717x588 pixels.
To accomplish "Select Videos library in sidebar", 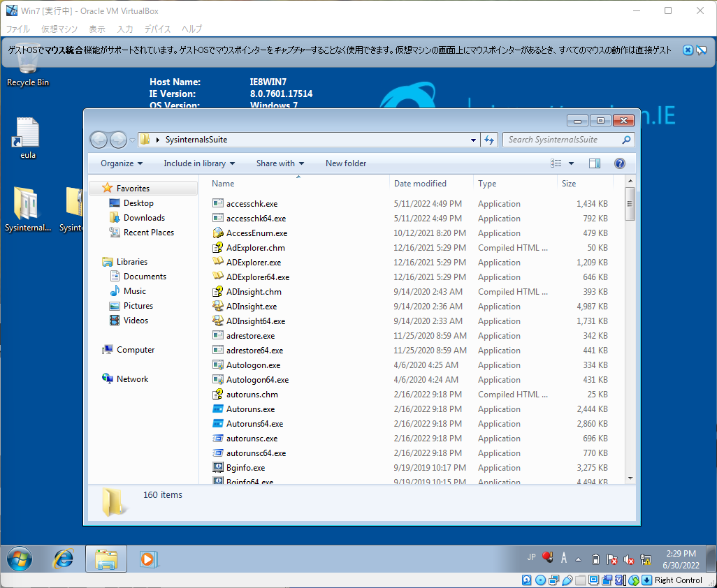I will [x=136, y=320].
